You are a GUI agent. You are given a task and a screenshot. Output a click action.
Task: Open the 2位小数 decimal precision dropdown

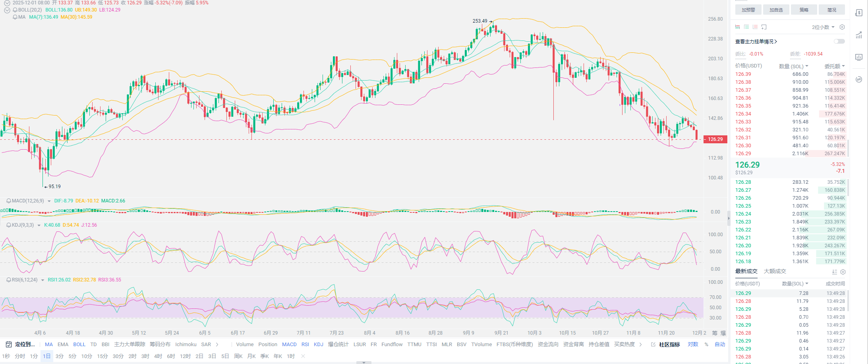(823, 27)
